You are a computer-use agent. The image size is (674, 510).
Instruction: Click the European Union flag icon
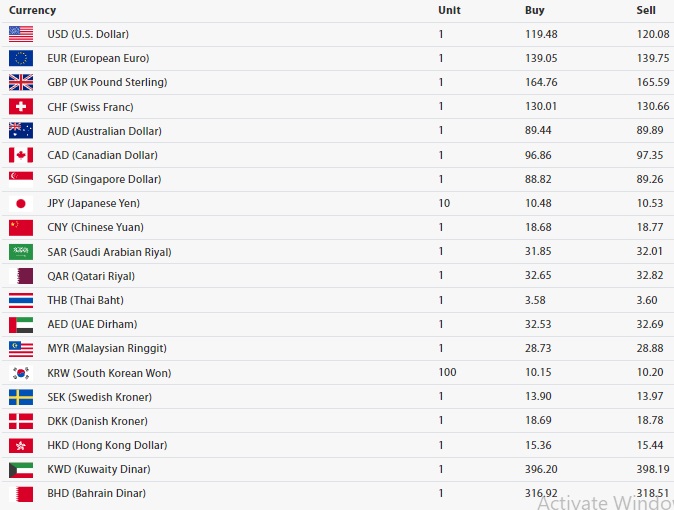(21, 58)
